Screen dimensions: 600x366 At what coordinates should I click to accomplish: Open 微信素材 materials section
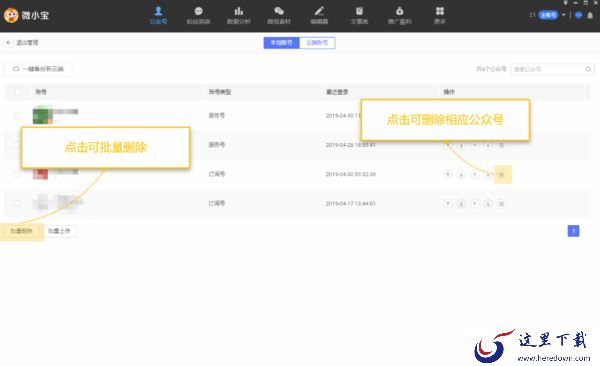279,15
